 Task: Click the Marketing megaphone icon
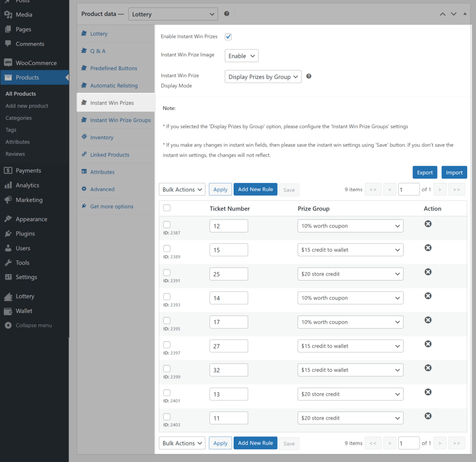(8, 199)
